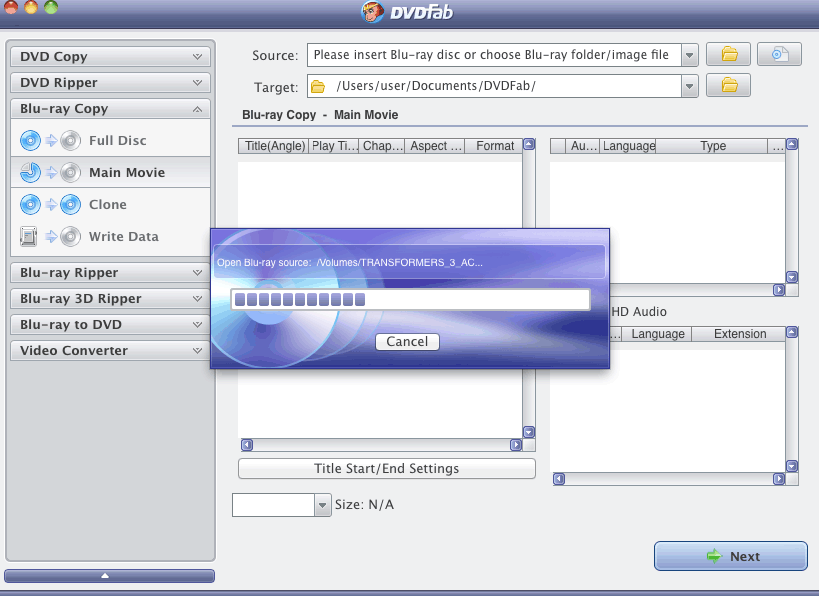Open Title Start/End Settings
Image resolution: width=819 pixels, height=596 pixels.
pyautogui.click(x=387, y=469)
